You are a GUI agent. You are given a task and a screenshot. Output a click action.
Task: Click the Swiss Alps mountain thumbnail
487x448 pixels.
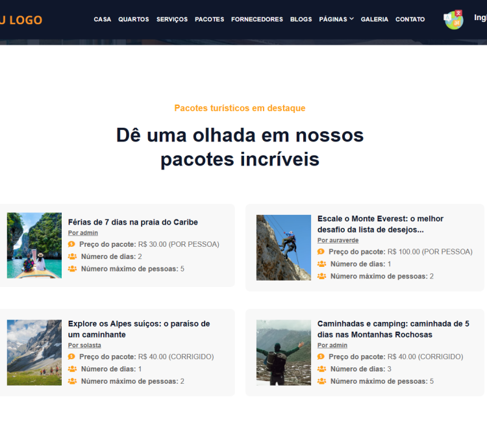tap(34, 353)
